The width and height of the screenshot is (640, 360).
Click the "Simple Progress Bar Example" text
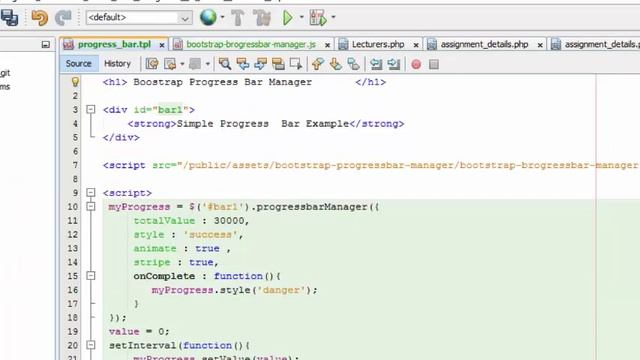[x=263, y=124]
